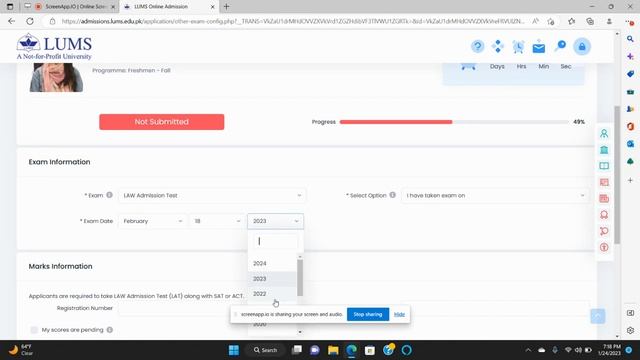Viewport: 640px width, 360px height.
Task: Open Edge sidebar Outlook icon
Action: (x=630, y=144)
